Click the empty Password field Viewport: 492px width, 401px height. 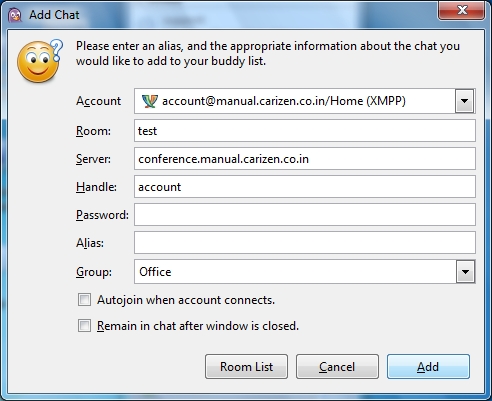[305, 215]
